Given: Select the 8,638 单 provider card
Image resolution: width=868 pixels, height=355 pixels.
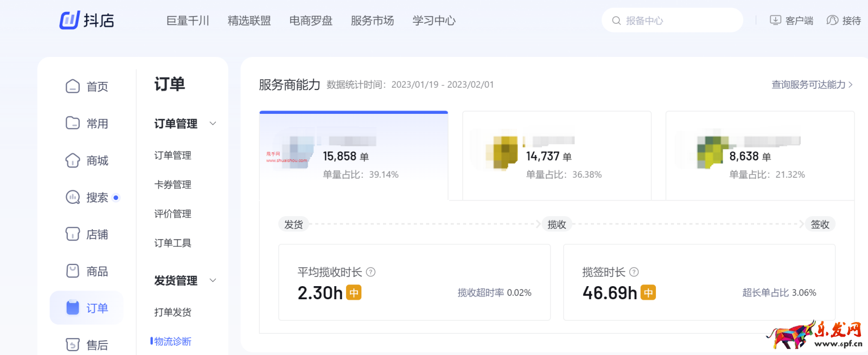Looking at the screenshot, I should tap(760, 156).
